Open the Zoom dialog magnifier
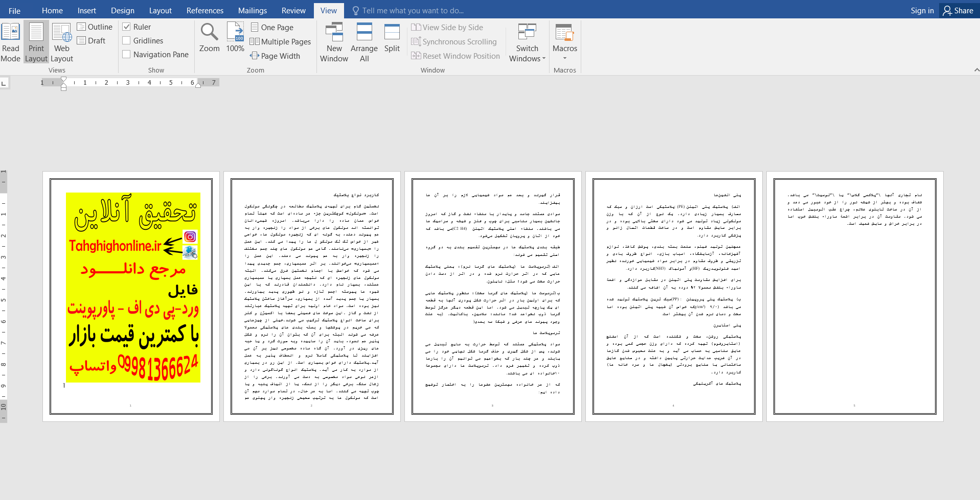The image size is (980, 500). click(210, 38)
